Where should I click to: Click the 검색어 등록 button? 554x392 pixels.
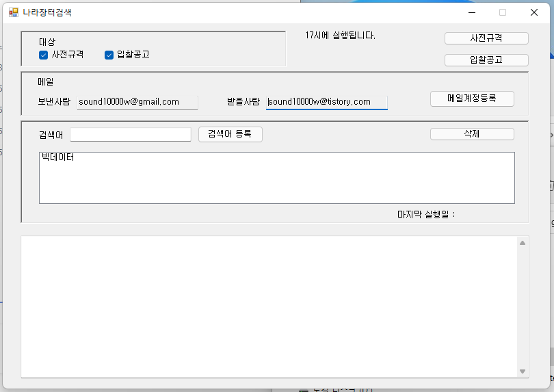tap(230, 134)
